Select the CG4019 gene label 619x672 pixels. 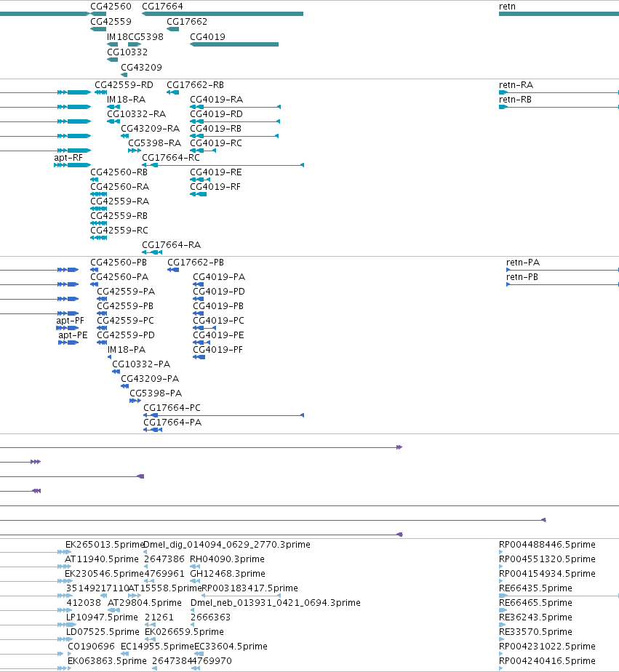pos(207,37)
